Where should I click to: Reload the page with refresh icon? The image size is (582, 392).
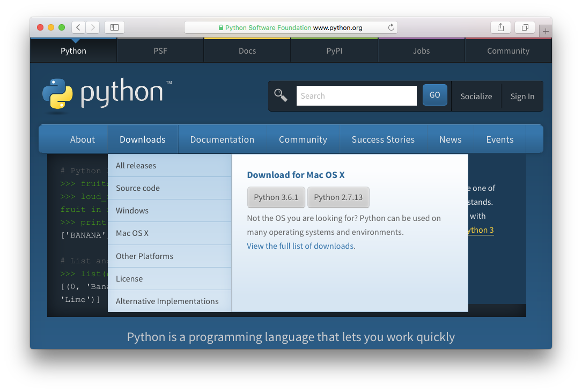click(x=391, y=27)
